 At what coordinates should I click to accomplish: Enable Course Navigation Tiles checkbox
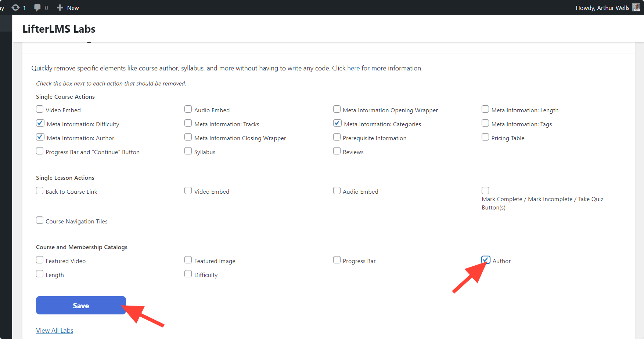pos(40,220)
